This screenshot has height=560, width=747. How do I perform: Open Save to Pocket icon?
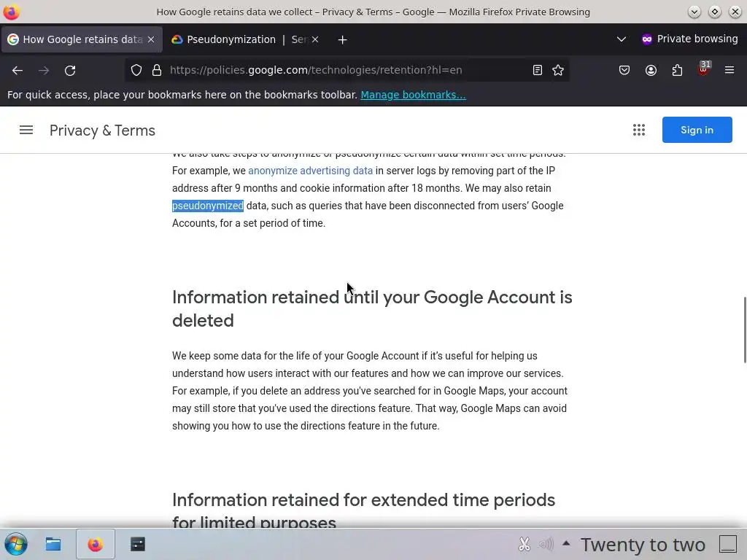click(x=624, y=71)
